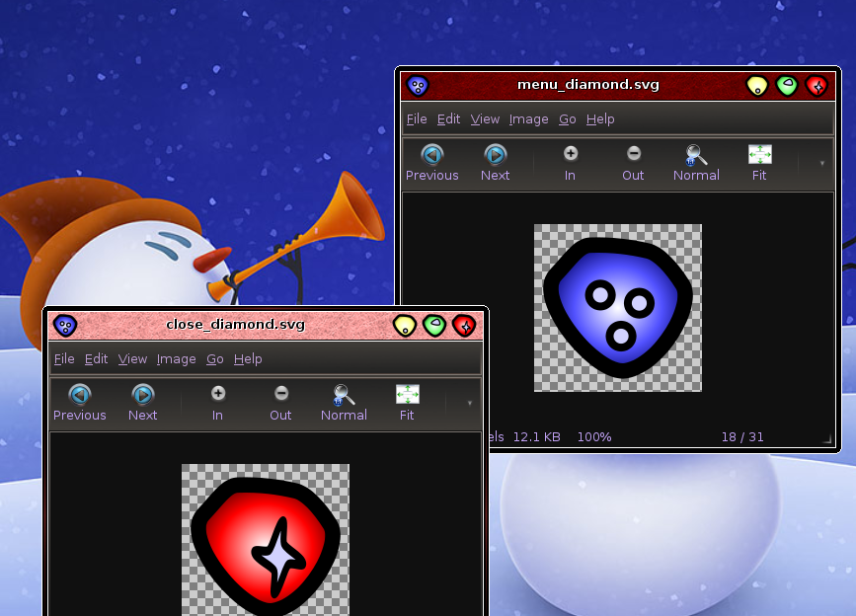Click red close diamond on menu_diamond window
This screenshot has height=616, width=856.
pos(817,86)
